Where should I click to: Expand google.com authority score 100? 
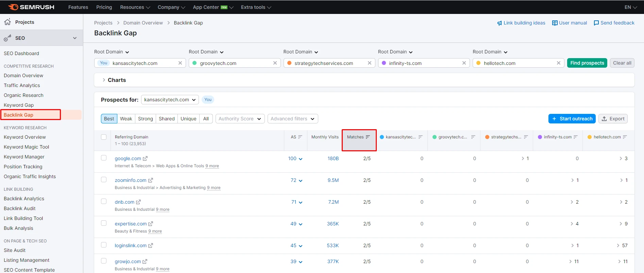295,158
